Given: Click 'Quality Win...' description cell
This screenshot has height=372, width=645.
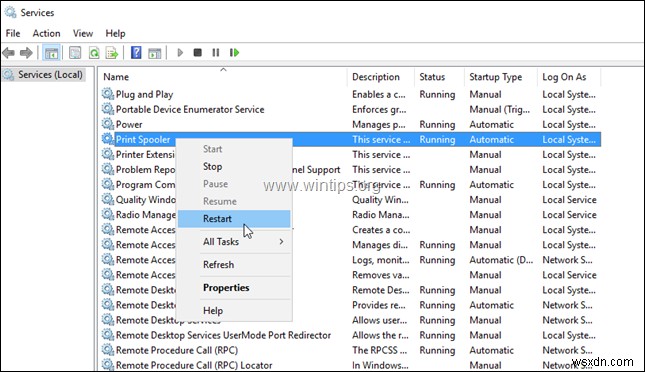Looking at the screenshot, I should [380, 200].
